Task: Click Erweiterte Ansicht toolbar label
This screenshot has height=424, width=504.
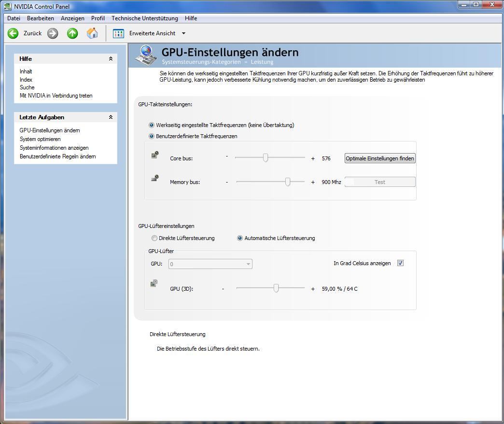Action: [153, 33]
